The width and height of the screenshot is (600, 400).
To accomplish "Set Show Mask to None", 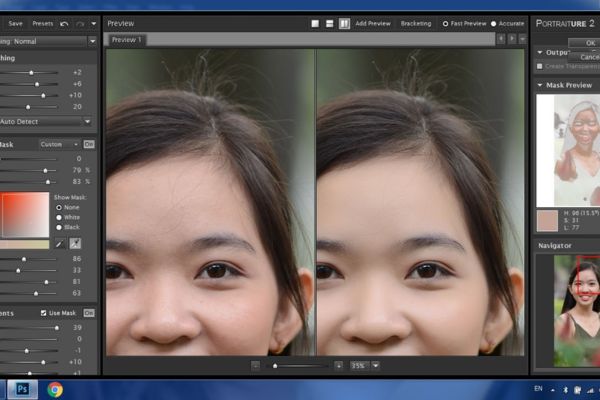I will (x=59, y=207).
